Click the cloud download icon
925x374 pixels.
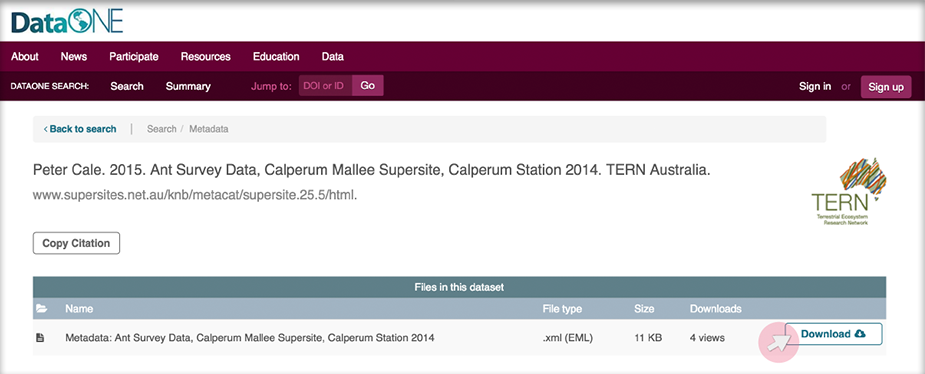[x=860, y=334]
